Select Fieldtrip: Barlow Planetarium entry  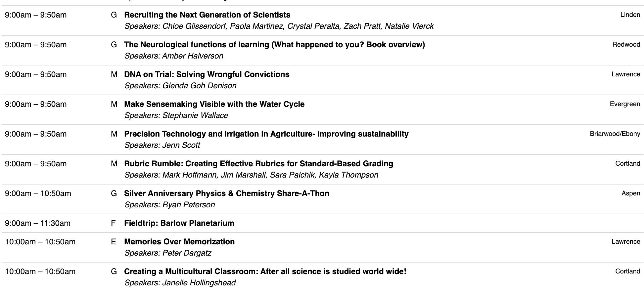coord(179,223)
